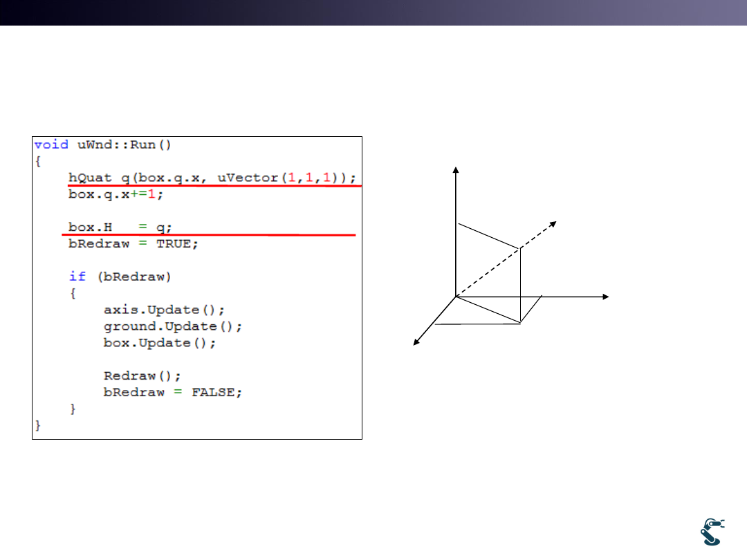Image resolution: width=747 pixels, height=560 pixels.
Task: Click the vertical axis arrowhead at top
Action: [455, 170]
